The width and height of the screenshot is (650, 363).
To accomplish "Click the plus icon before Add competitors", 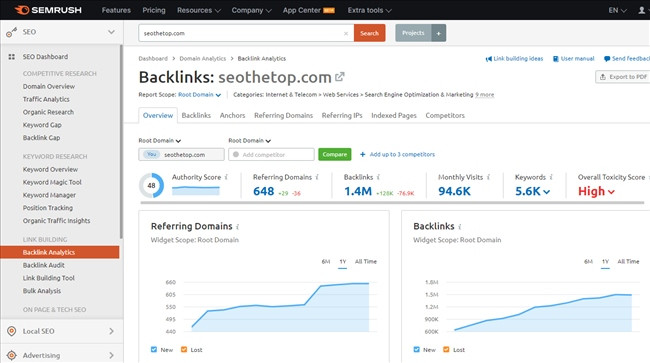I will pyautogui.click(x=362, y=155).
